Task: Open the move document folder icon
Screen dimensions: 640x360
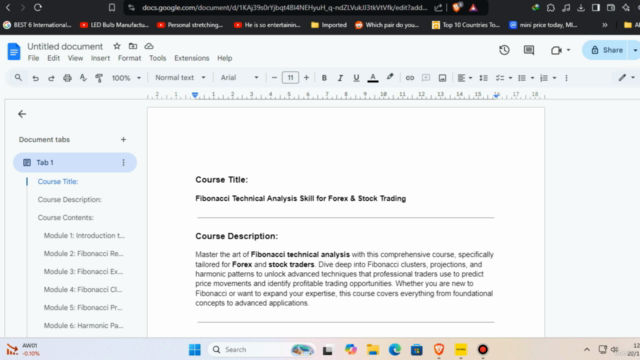Action: coord(133,46)
